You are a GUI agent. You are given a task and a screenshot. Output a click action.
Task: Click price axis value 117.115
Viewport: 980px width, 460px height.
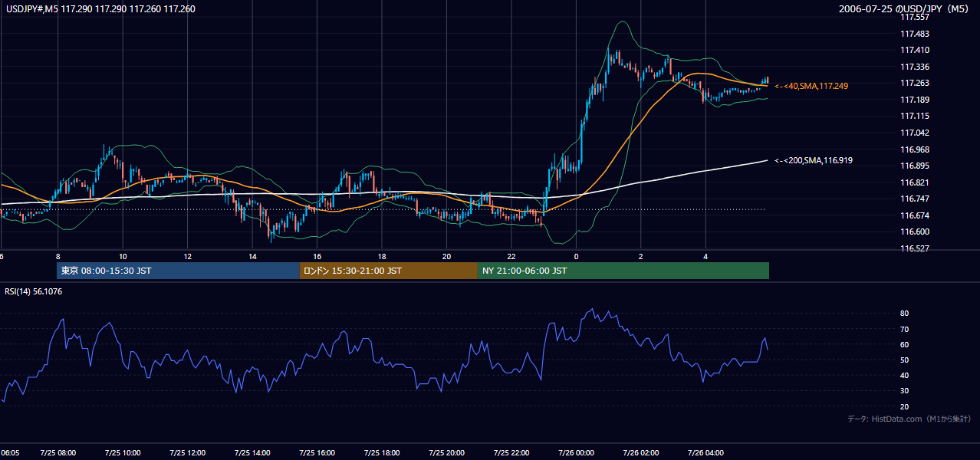tap(915, 117)
